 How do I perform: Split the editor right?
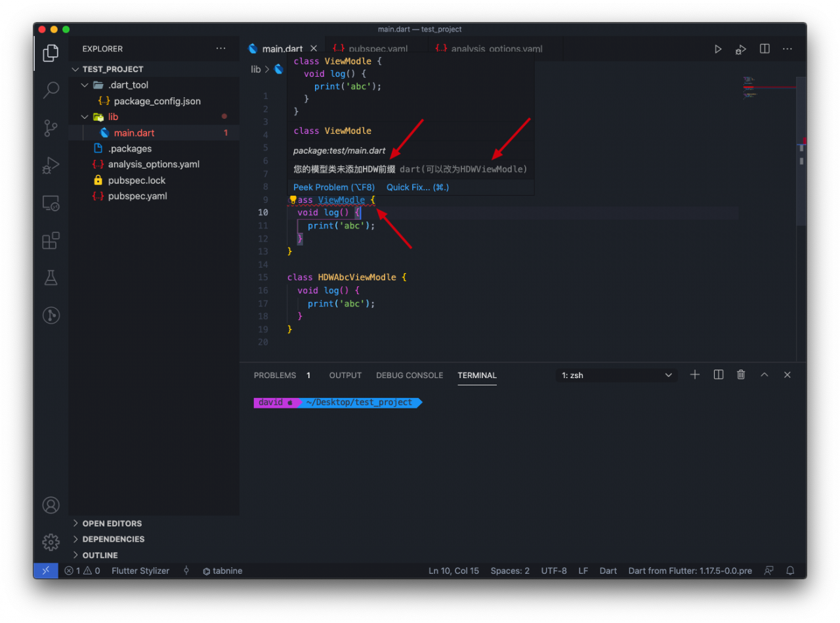pyautogui.click(x=765, y=49)
